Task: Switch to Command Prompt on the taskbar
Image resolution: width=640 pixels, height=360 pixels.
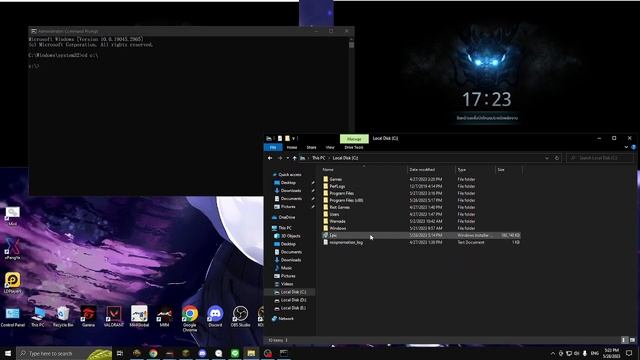Action: pyautogui.click(x=284, y=353)
